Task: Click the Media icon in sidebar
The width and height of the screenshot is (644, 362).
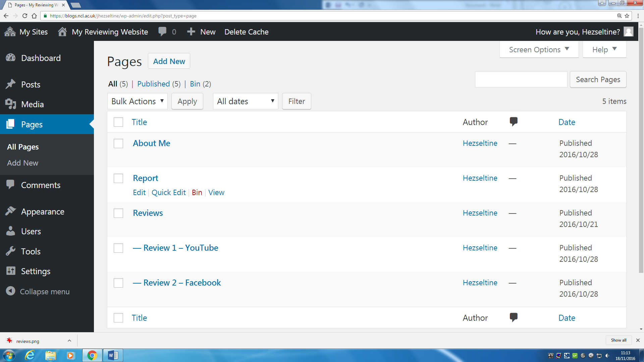Action: (x=11, y=104)
